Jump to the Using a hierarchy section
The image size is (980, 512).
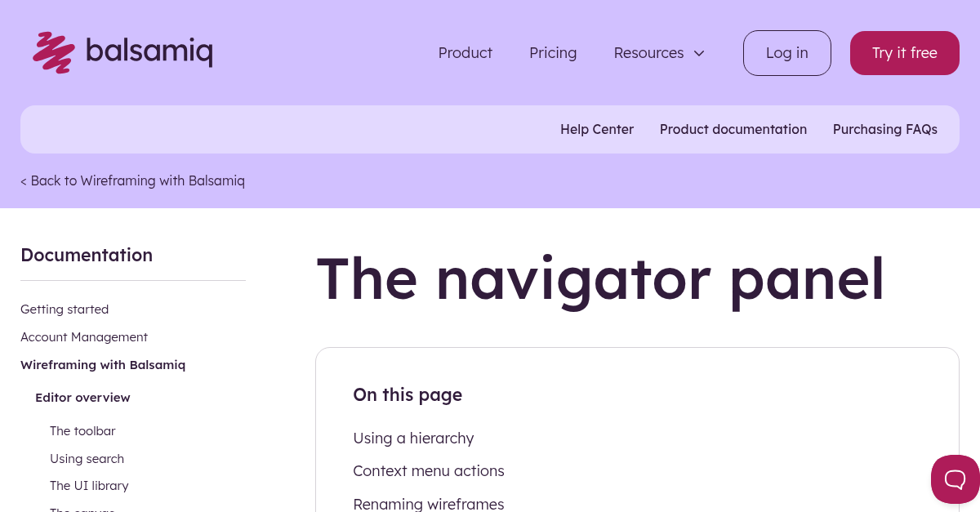tap(413, 438)
